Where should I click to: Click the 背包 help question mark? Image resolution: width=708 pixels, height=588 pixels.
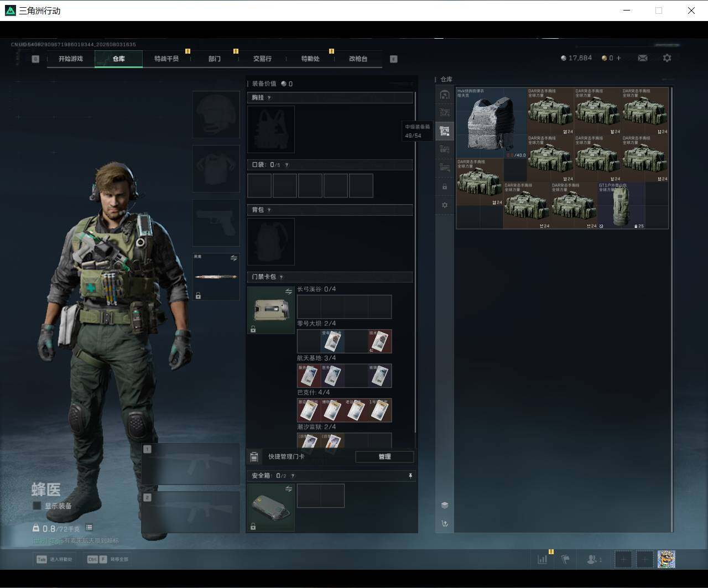tap(269, 210)
